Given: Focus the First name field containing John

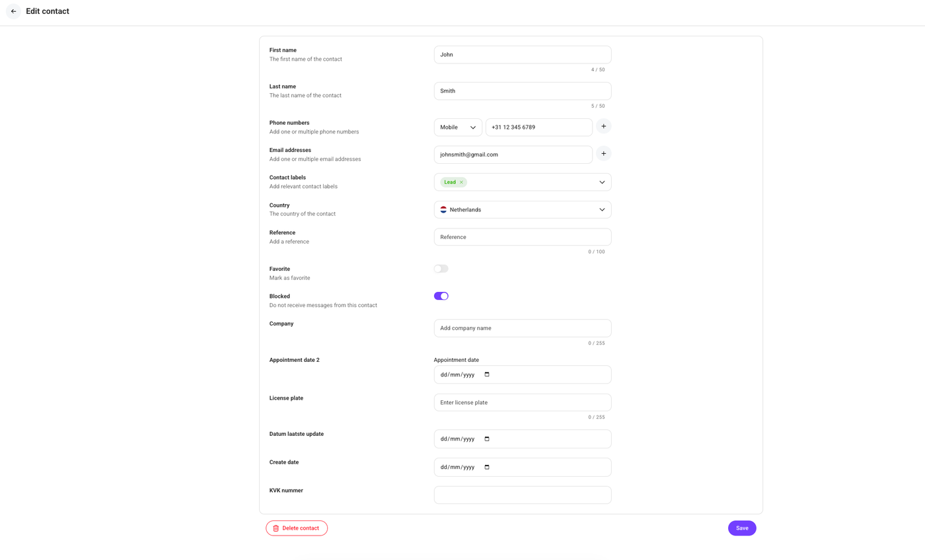Looking at the screenshot, I should (523, 55).
